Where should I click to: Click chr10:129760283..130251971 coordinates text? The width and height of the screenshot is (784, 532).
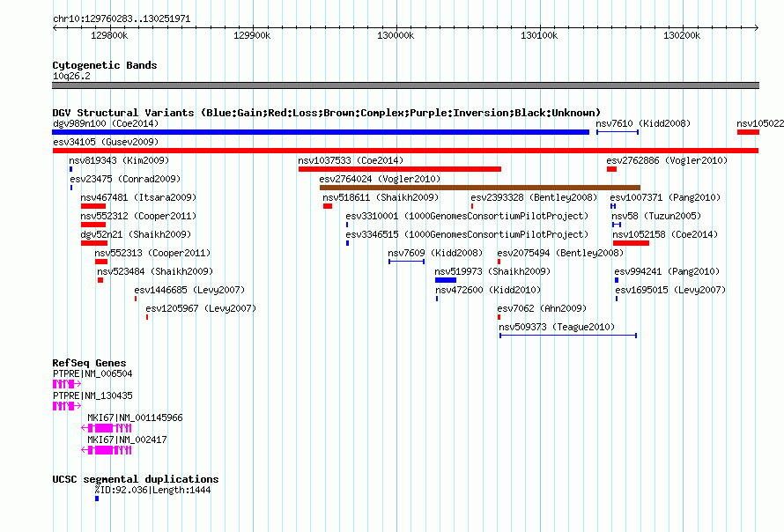pyautogui.click(x=122, y=19)
